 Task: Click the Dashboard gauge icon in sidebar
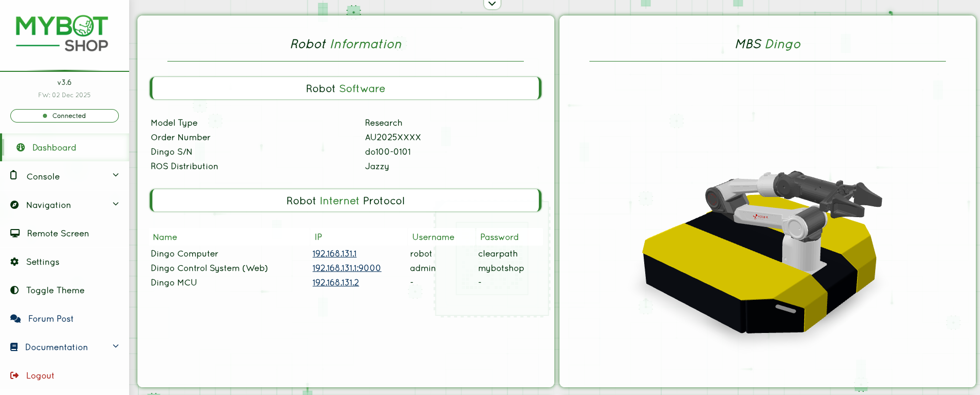21,147
